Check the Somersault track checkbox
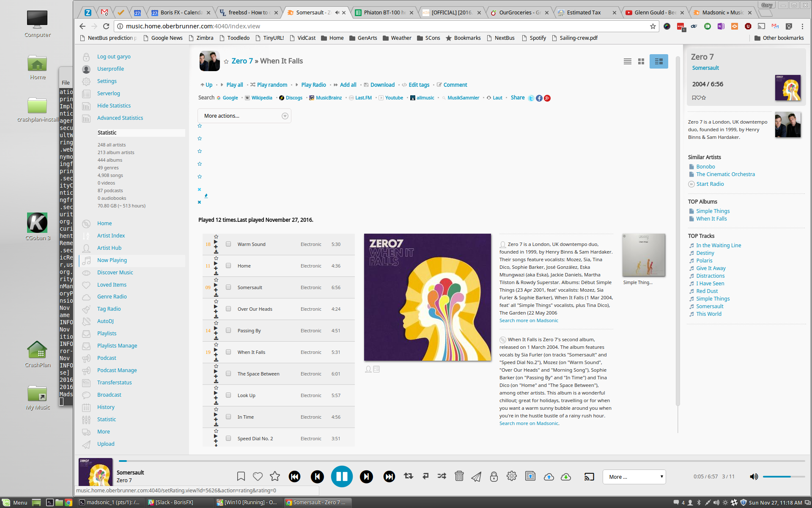Image resolution: width=812 pixels, height=508 pixels. click(228, 287)
